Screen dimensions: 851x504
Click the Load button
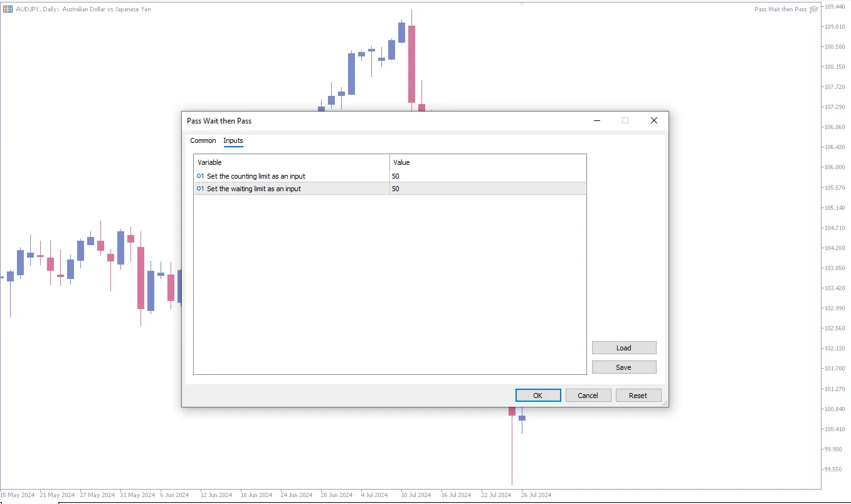624,348
